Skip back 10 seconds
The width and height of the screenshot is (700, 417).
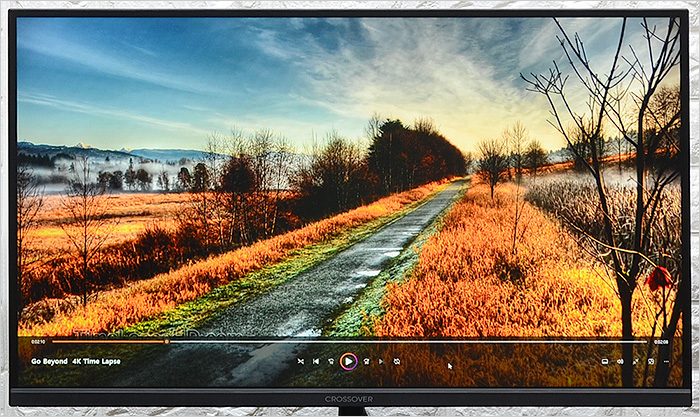pos(331,361)
